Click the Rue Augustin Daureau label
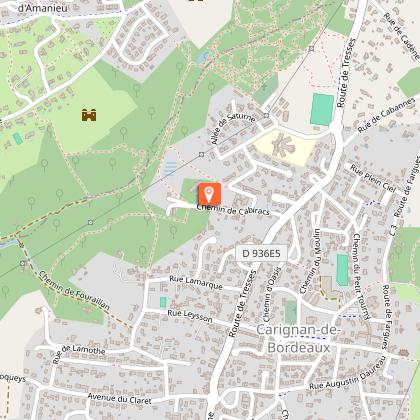The image size is (420, 420). point(348,374)
